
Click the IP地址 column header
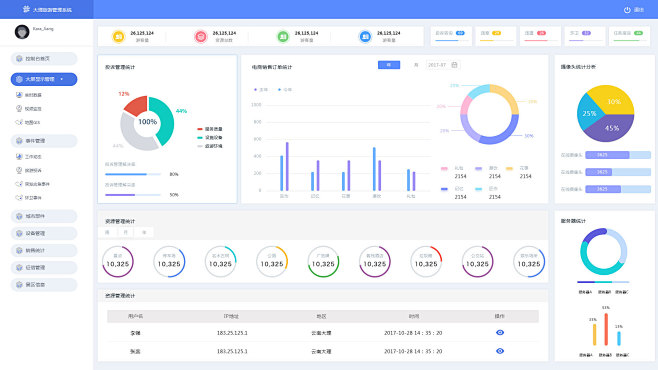tap(231, 316)
